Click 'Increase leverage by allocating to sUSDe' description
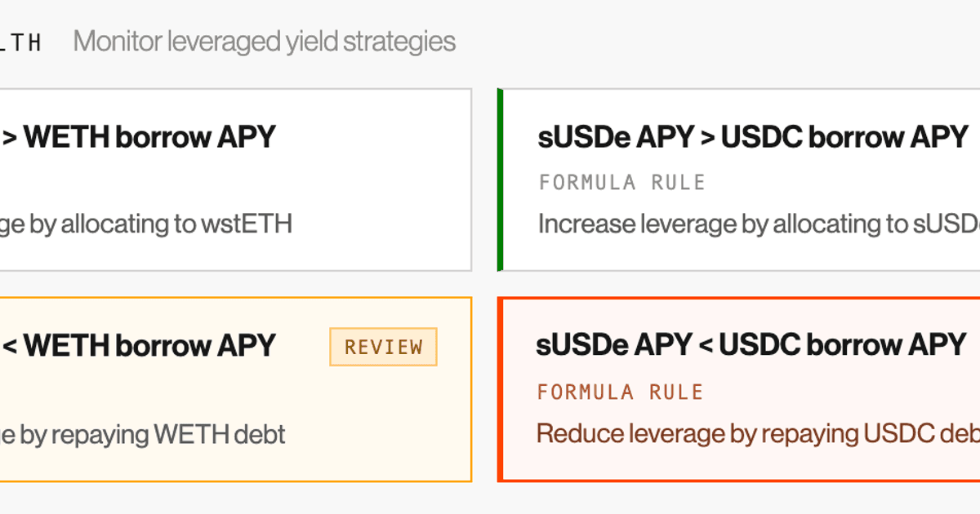 759,224
